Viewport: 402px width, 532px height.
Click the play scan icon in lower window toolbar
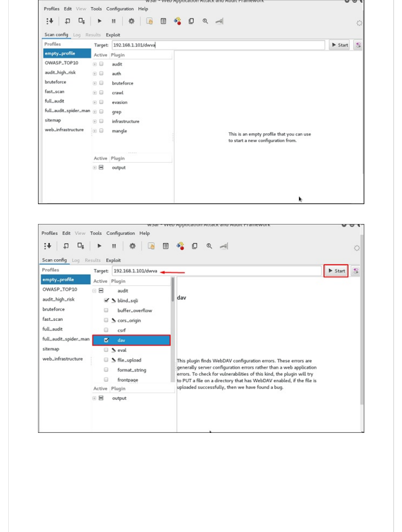[x=100, y=246]
